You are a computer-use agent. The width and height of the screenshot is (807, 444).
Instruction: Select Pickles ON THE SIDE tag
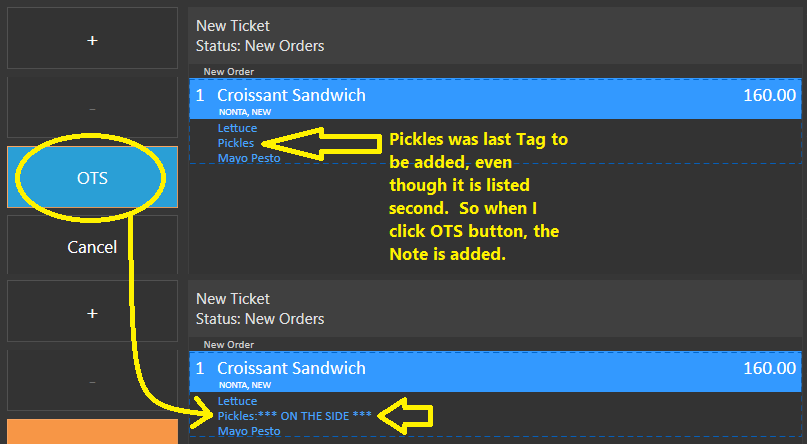click(x=294, y=416)
